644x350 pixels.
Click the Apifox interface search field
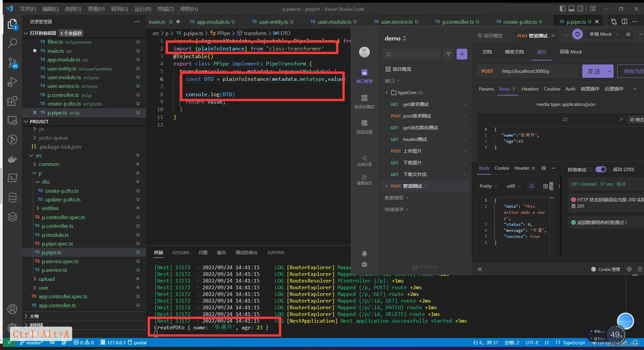411,54
